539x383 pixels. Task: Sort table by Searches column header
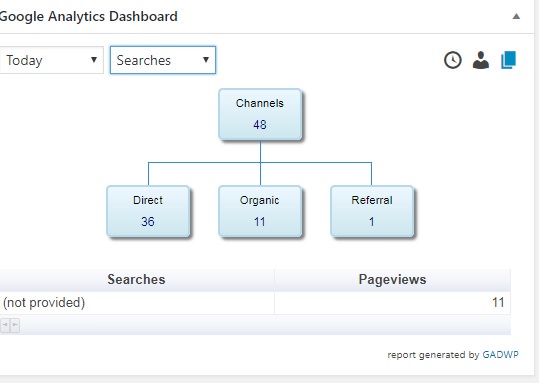point(136,280)
